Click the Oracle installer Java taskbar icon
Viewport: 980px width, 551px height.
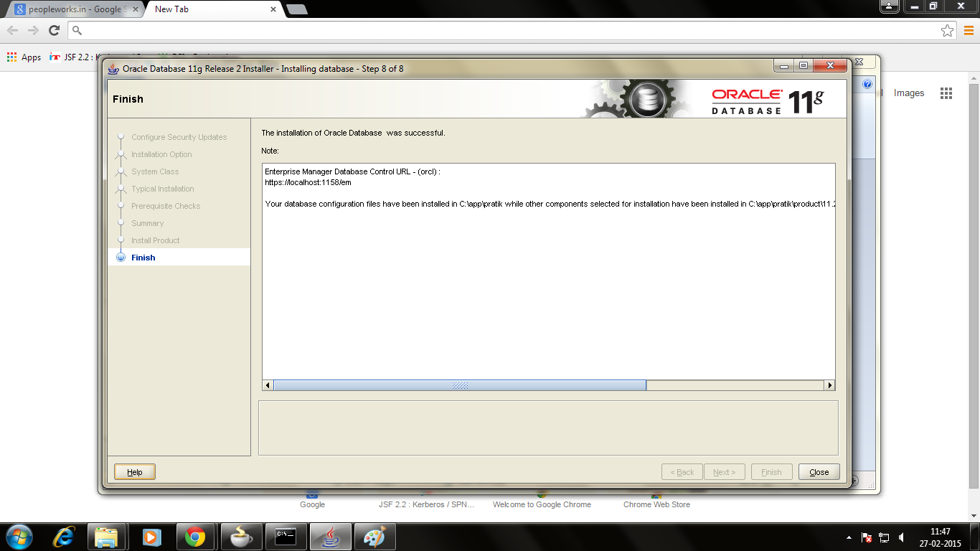[331, 537]
